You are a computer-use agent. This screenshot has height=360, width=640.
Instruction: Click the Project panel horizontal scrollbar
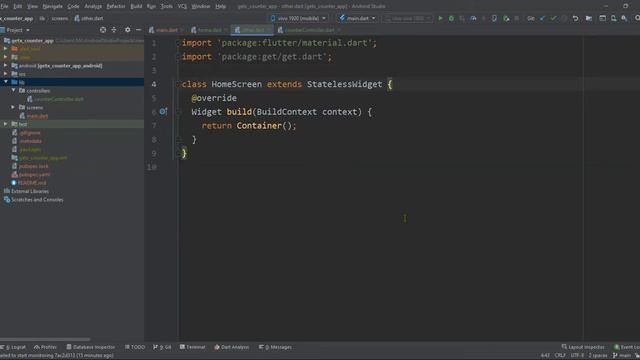45,339
